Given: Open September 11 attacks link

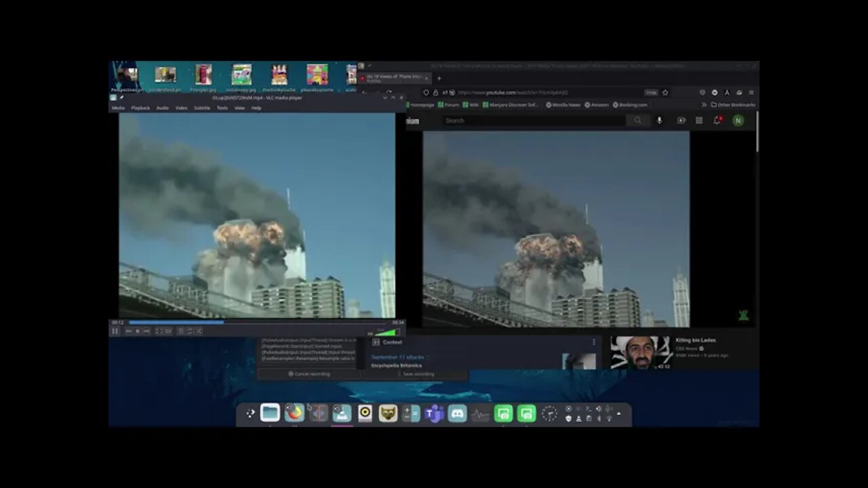Looking at the screenshot, I should (397, 357).
